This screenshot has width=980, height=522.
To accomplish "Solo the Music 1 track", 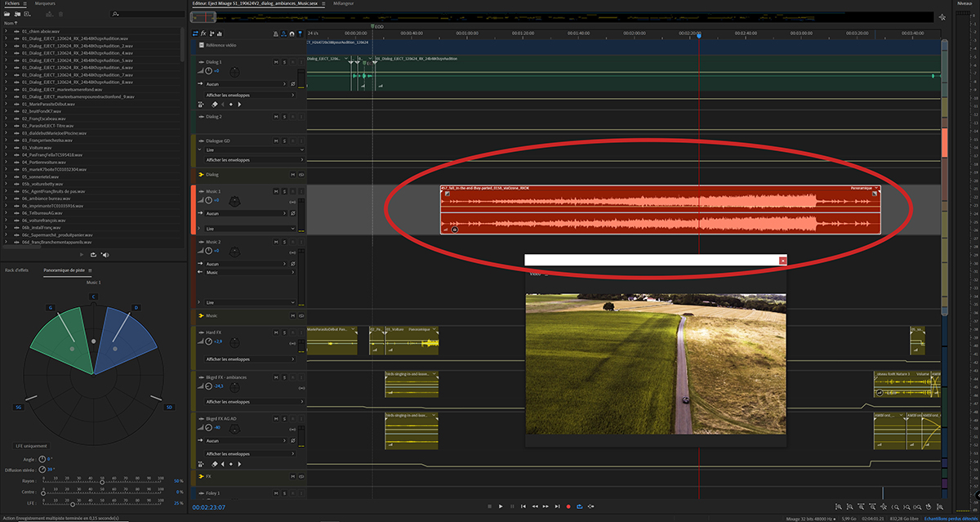I will coord(283,191).
